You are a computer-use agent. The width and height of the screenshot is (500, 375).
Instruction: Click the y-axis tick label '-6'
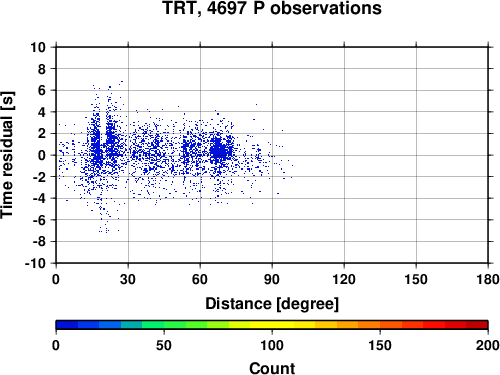(39, 220)
